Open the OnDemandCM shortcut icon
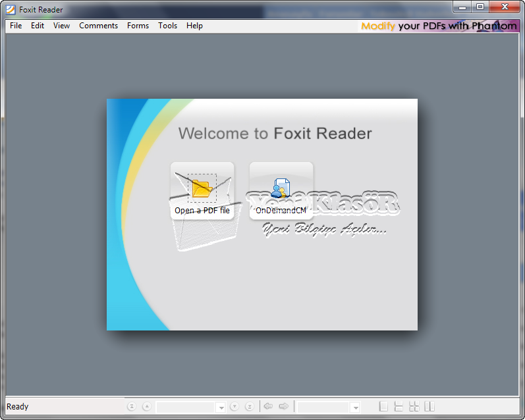The width and height of the screenshot is (525, 420). click(x=281, y=188)
